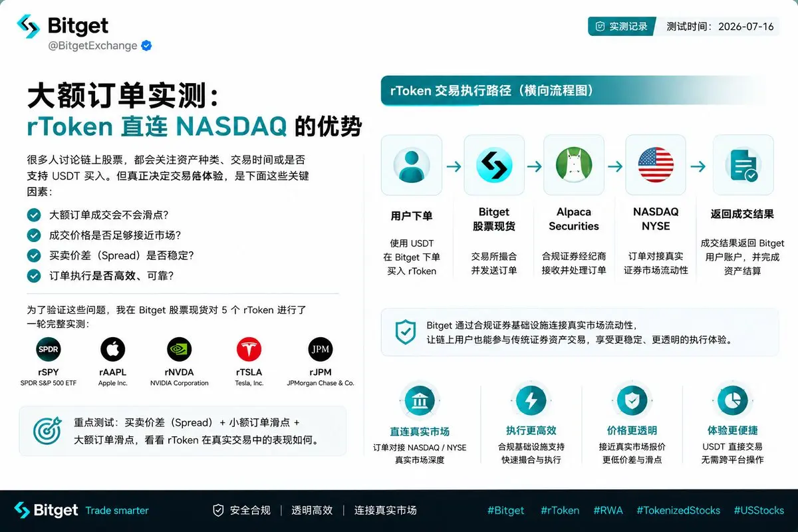
Task: Click the check mark beside 买卖价差 (Spread) 是否稳定
Action: 33,255
